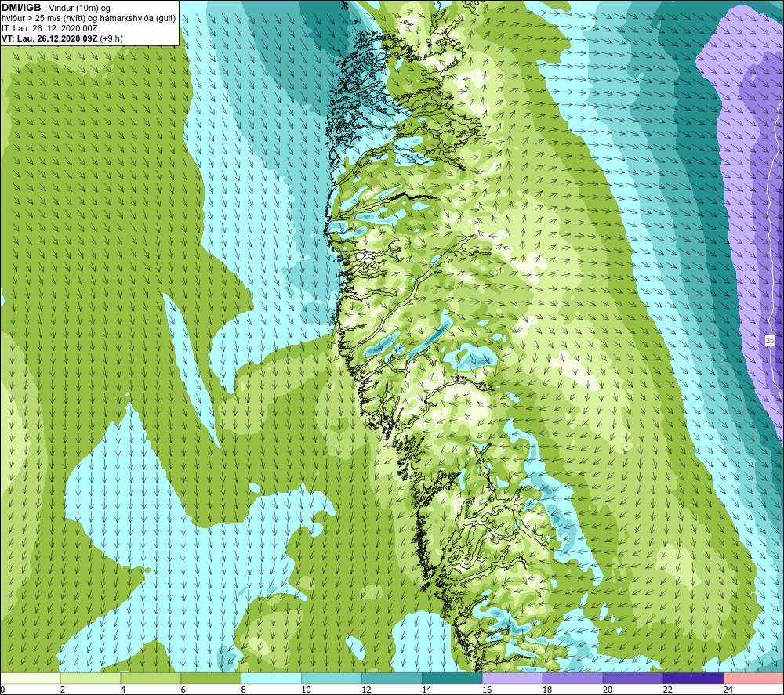Click the "20" label on the wind scale
784x695 pixels.
point(608,690)
